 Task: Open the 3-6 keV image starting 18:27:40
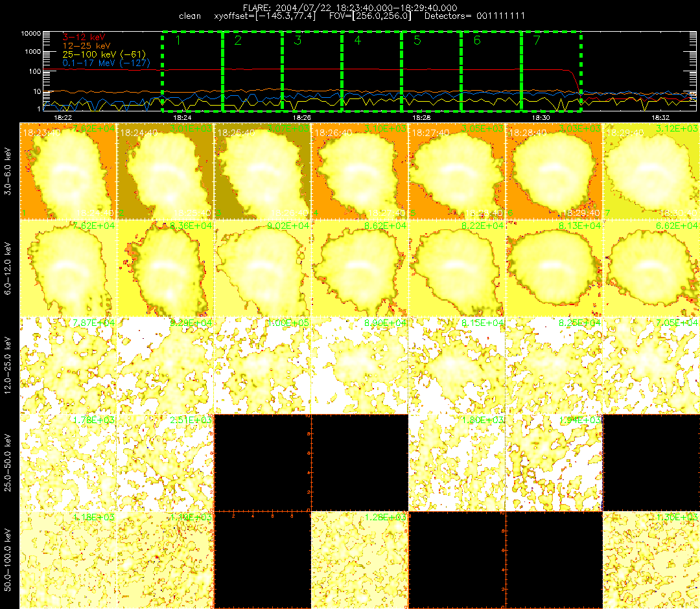[457, 171]
